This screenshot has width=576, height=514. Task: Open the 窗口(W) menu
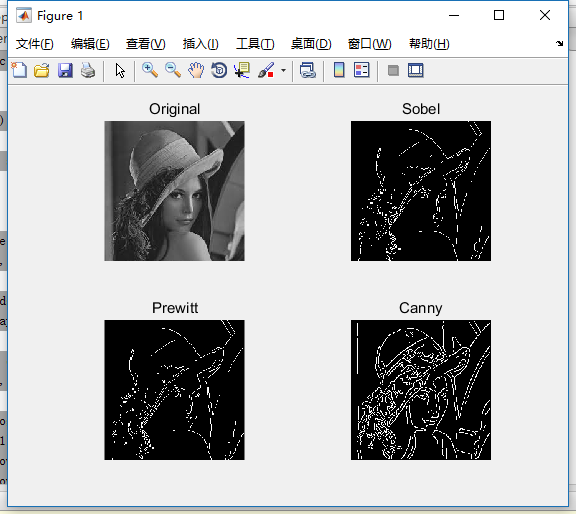click(370, 44)
